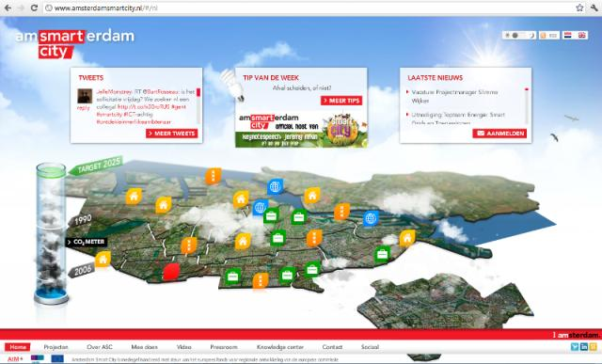Click the sun day-mode icon

tap(507, 36)
